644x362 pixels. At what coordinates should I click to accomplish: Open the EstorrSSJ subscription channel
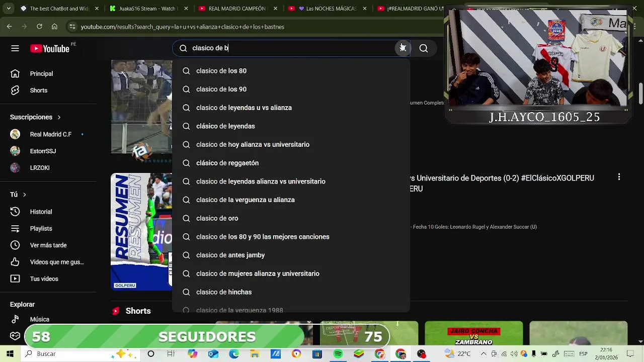[x=43, y=151]
